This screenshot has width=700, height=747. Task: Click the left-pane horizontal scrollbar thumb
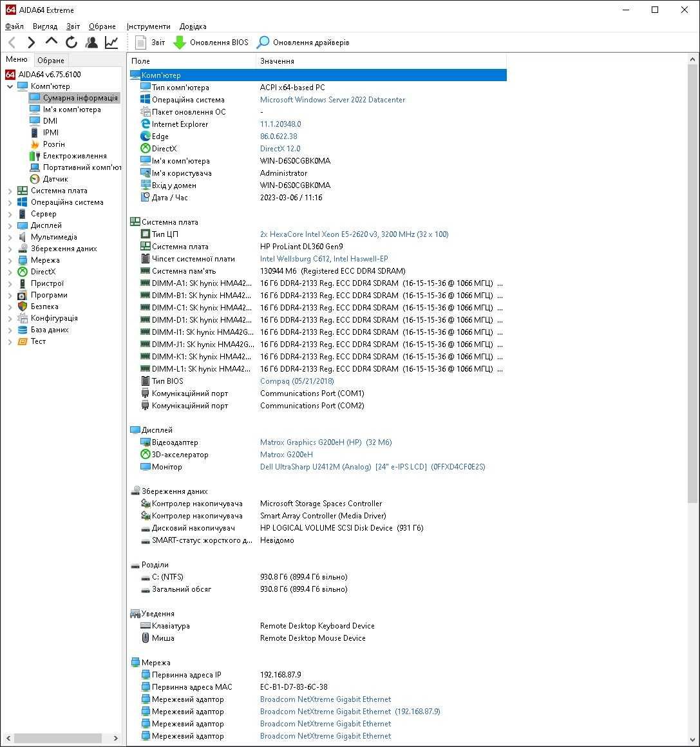(58, 738)
